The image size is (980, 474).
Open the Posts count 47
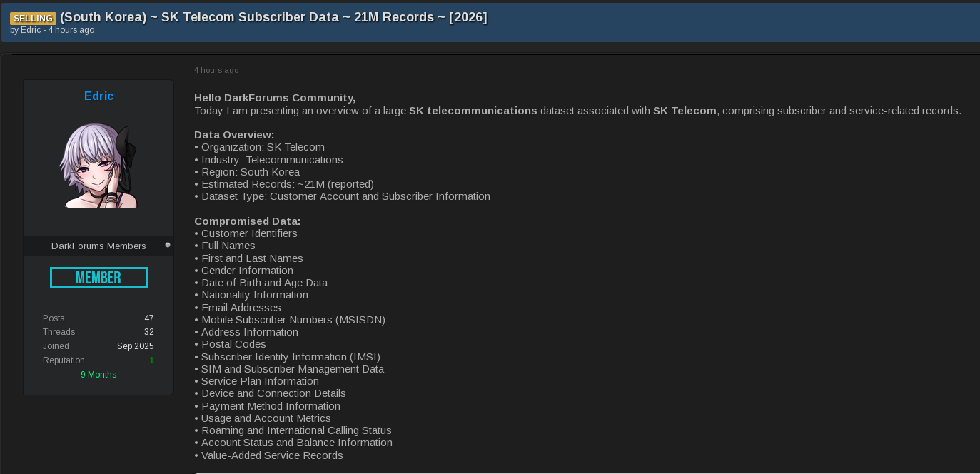(x=149, y=318)
